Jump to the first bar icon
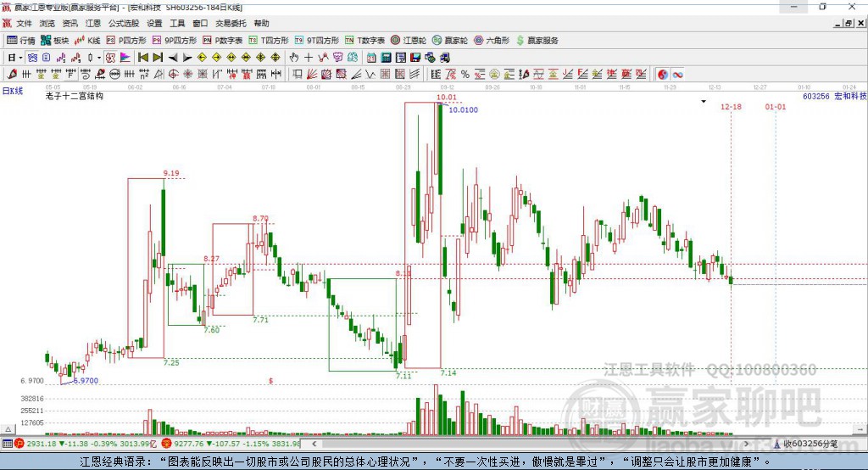Screen dimensions: 868x470 (x=142, y=58)
